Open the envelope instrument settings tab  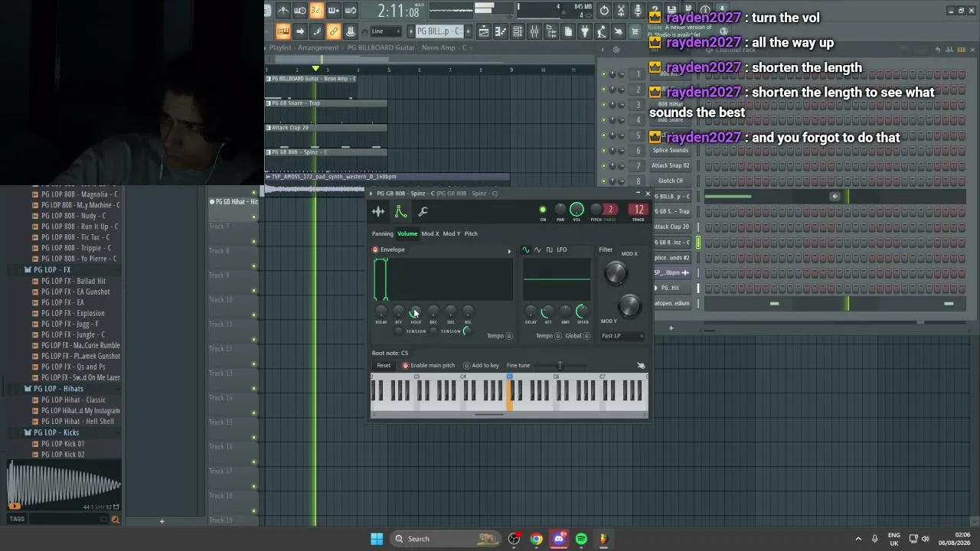400,212
